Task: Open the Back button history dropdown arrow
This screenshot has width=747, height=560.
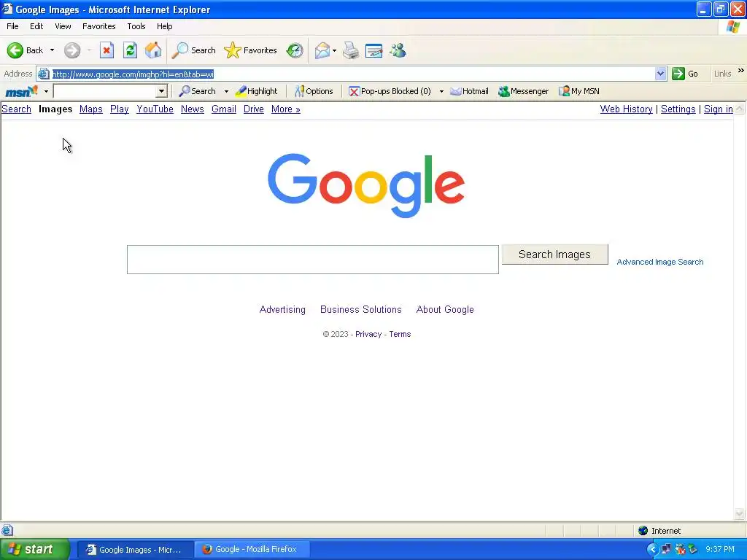Action: click(52, 50)
